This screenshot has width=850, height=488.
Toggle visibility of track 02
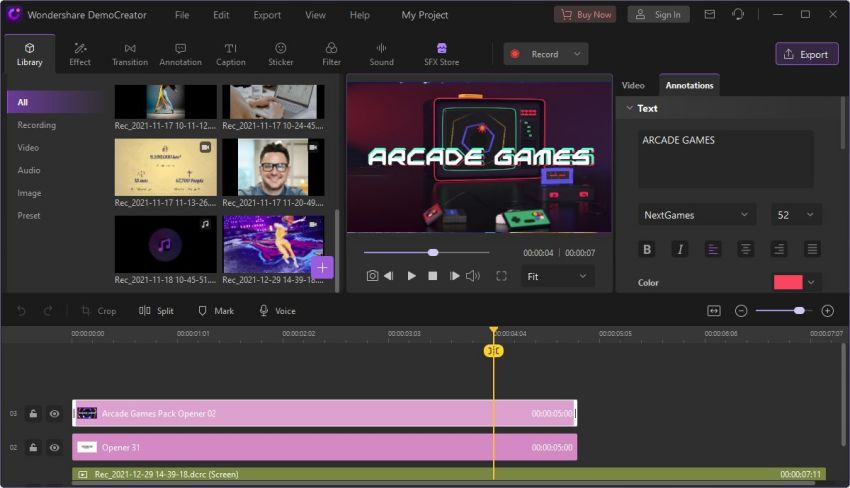point(54,447)
